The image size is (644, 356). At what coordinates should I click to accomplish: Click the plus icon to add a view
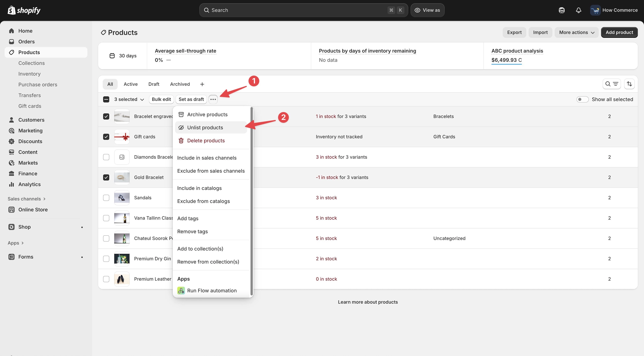coord(202,84)
